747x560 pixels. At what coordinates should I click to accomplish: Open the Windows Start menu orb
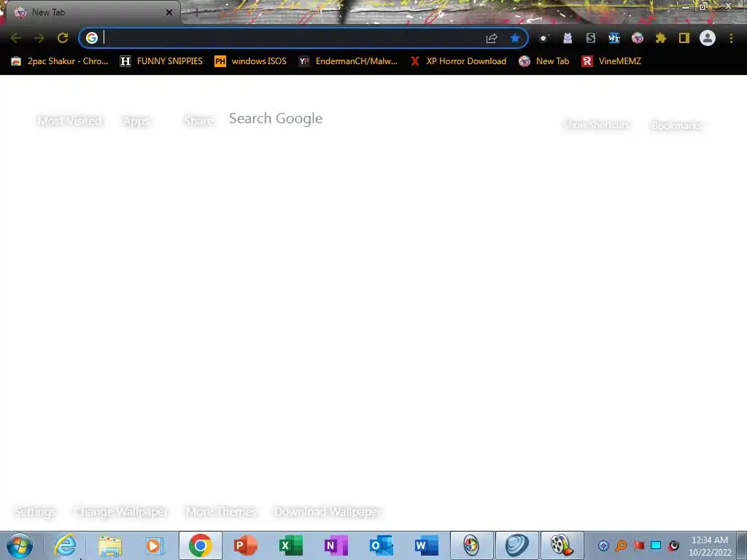coord(20,545)
